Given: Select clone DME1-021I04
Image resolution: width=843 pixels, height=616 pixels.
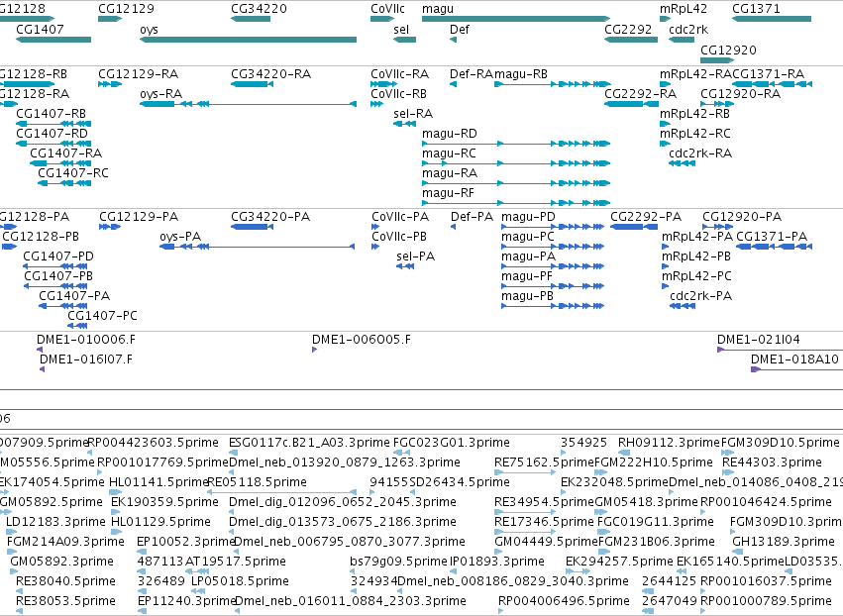Looking at the screenshot, I should [781, 350].
